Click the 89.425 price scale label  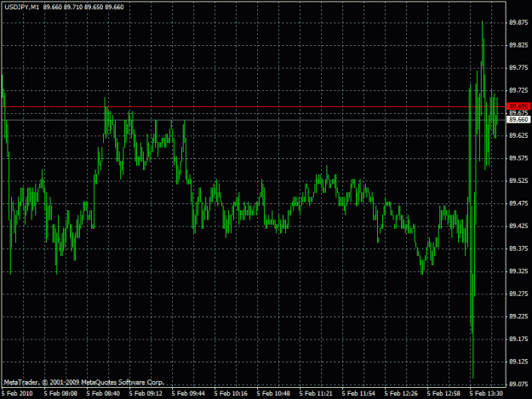click(518, 225)
